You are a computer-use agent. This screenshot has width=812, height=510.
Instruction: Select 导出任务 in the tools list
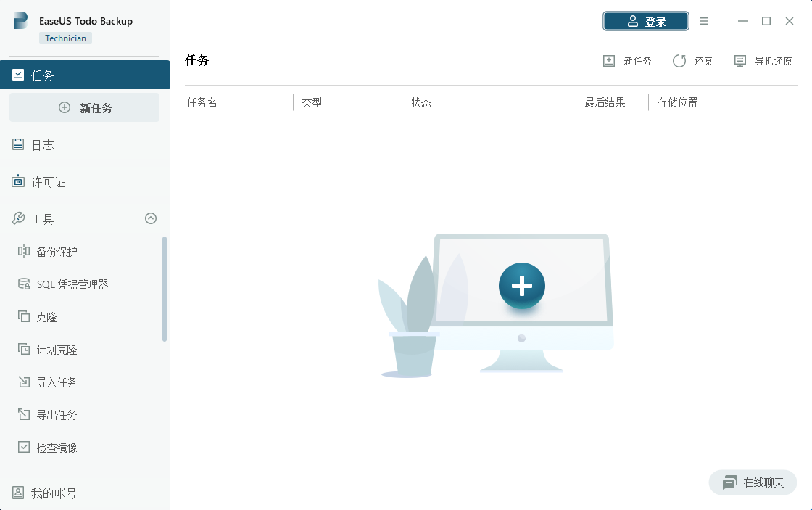pyautogui.click(x=57, y=415)
